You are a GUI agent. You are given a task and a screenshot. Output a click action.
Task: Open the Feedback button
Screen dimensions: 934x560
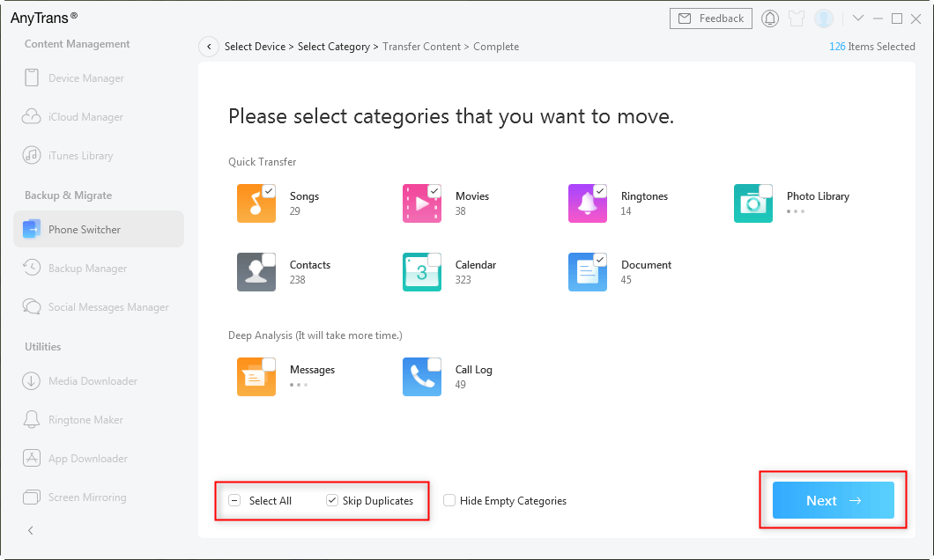(x=711, y=18)
